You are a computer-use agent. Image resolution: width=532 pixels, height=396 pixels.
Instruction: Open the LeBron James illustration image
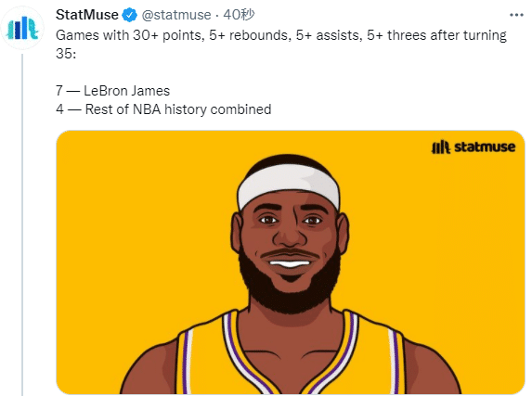(291, 262)
